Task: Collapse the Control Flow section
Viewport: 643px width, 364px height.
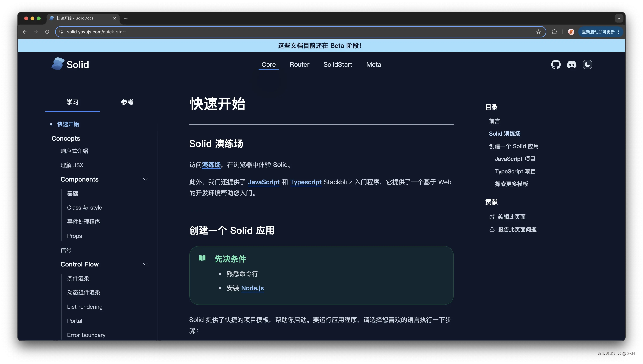Action: tap(145, 264)
